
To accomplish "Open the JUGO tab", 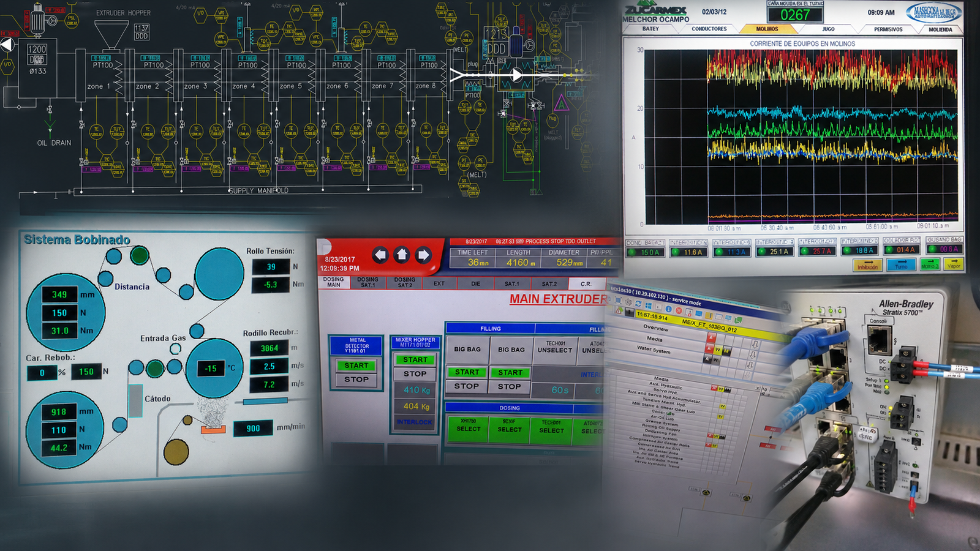I will (x=828, y=29).
